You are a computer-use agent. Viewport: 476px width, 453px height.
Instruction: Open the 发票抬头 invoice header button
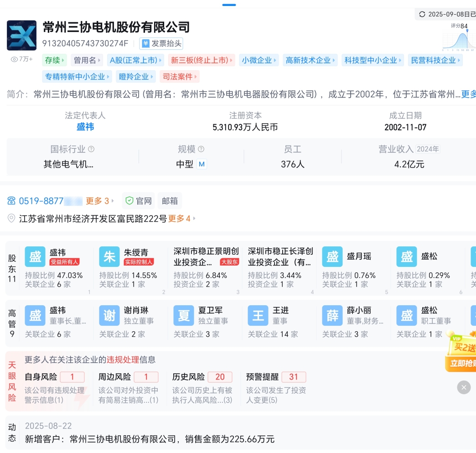(161, 43)
